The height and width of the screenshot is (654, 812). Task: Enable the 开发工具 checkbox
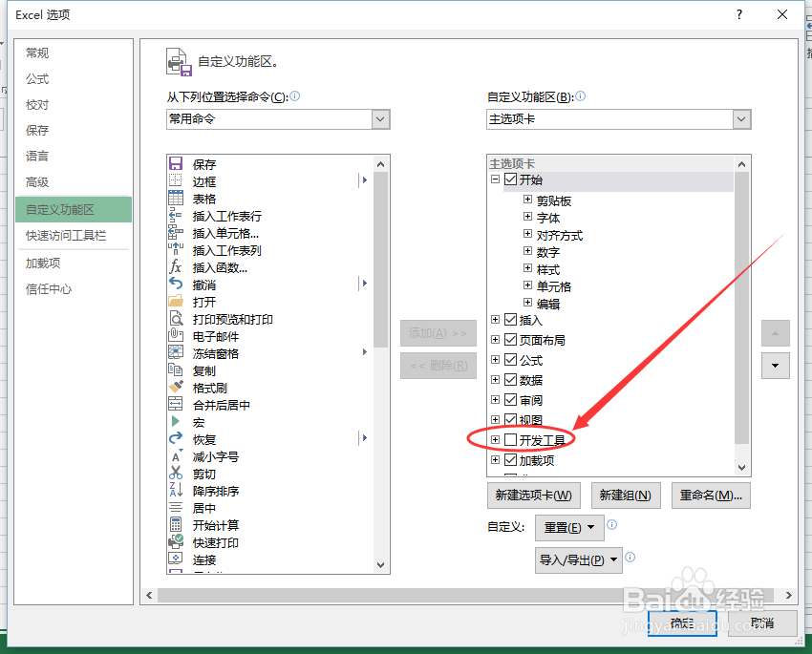pos(511,439)
